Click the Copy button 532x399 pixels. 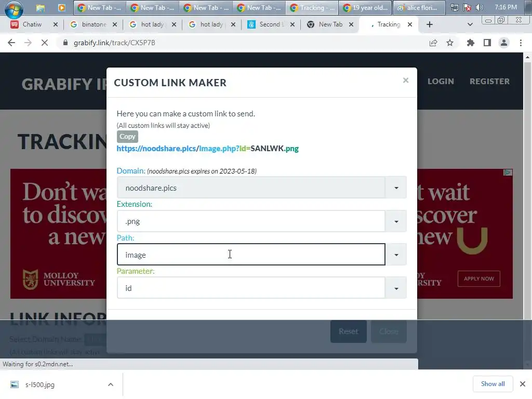click(128, 137)
